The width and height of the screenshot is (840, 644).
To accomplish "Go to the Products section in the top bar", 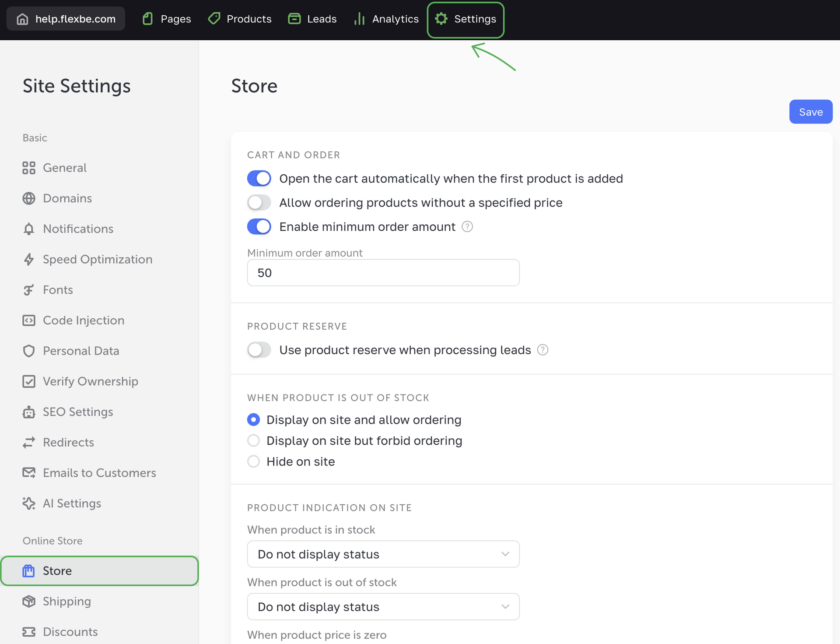I will coord(240,19).
